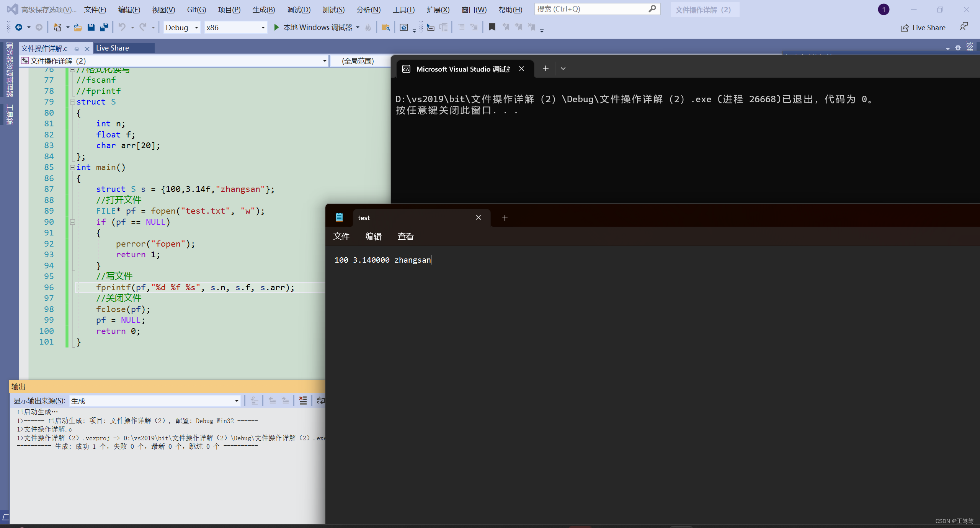Collapse the struct S code block
Screen dimensions: 980x528
[72, 102]
